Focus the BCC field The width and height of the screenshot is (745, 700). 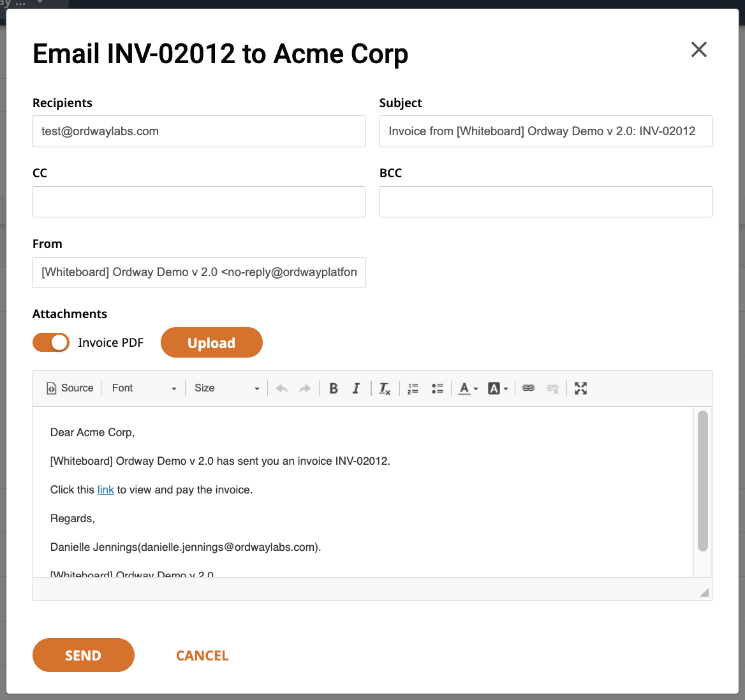[545, 202]
